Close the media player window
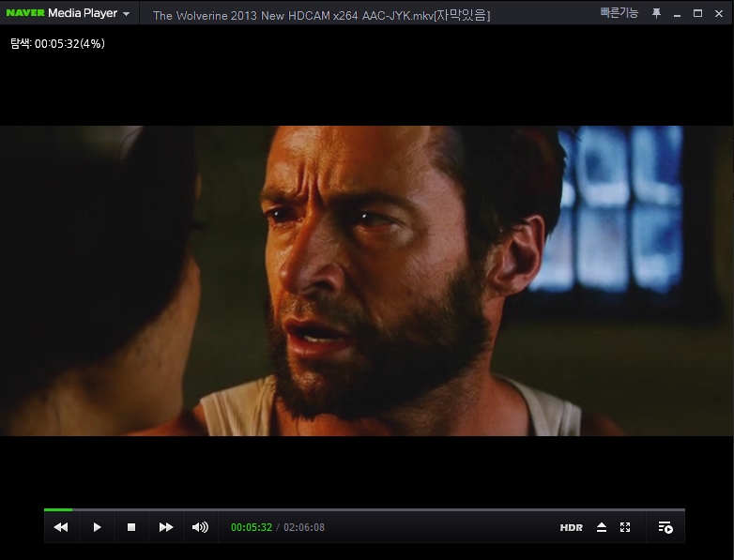This screenshot has height=560, width=734. pyautogui.click(x=719, y=13)
